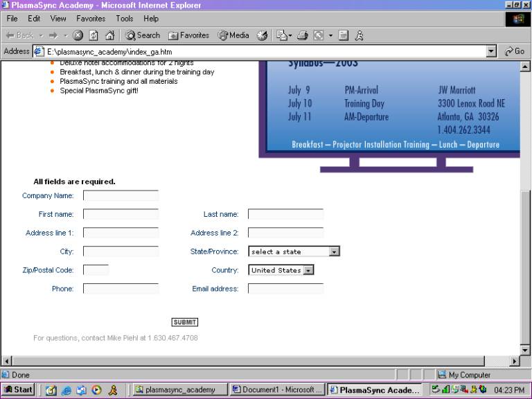The height and width of the screenshot is (399, 532).
Task: Open the address bar history dropdown
Action: tap(491, 51)
